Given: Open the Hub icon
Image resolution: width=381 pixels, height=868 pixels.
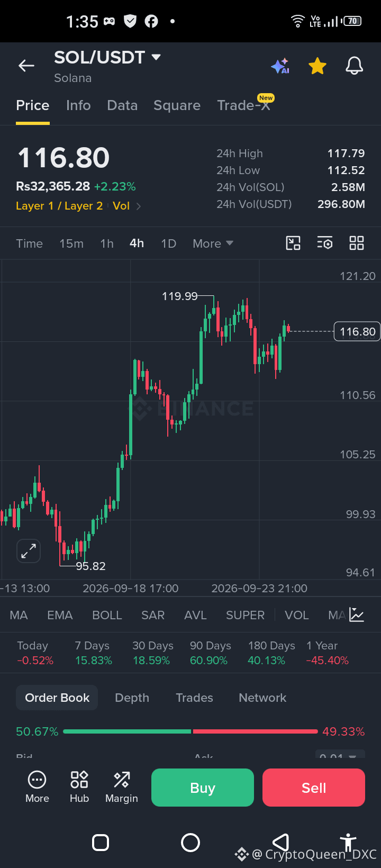Looking at the screenshot, I should [79, 786].
